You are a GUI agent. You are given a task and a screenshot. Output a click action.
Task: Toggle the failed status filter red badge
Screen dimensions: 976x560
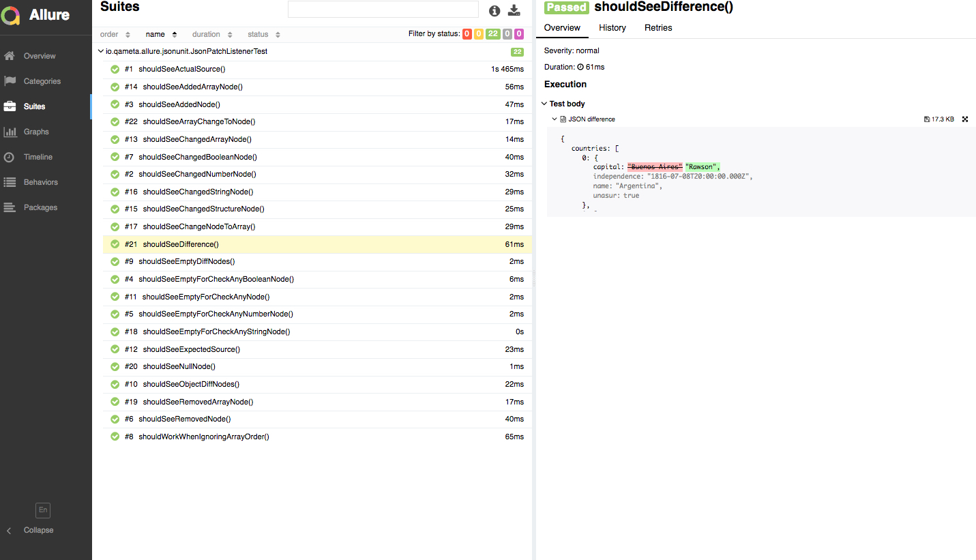[467, 34]
